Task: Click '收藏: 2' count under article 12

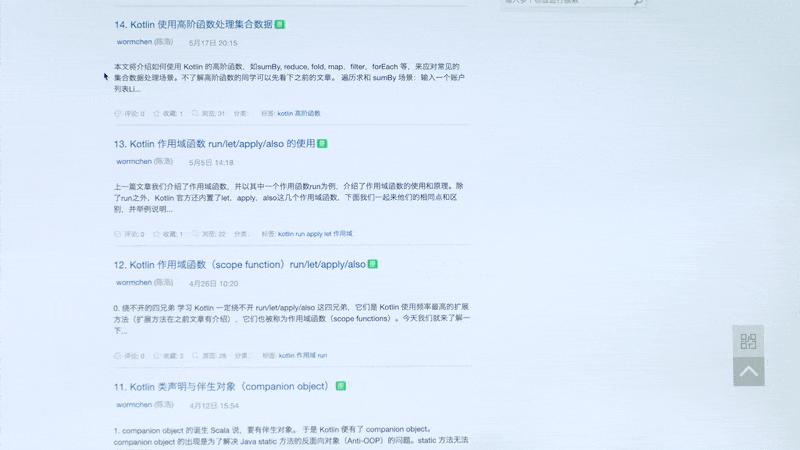Action: tap(173, 355)
